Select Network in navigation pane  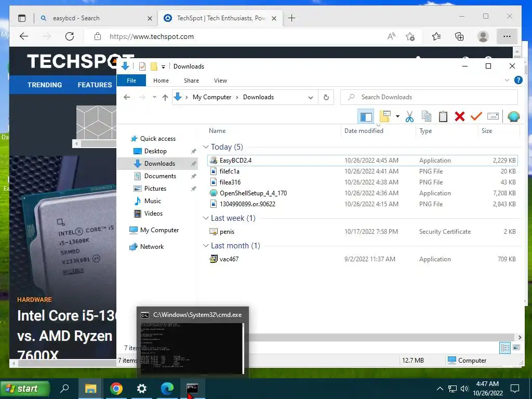coord(152,247)
